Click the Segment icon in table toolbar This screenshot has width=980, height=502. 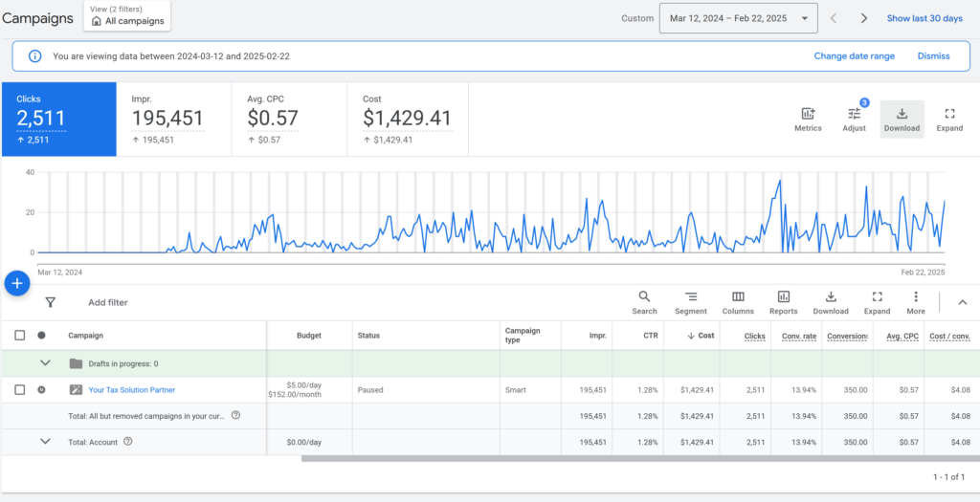click(x=690, y=297)
